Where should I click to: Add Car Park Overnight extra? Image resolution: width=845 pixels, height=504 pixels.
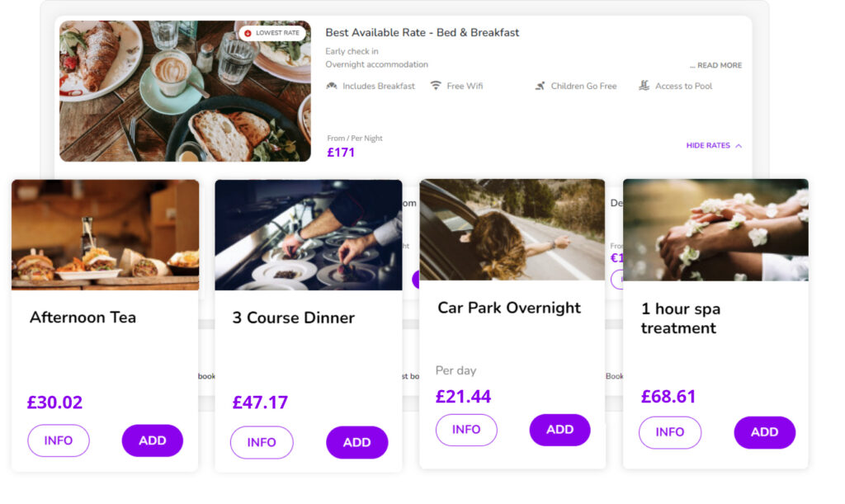(559, 430)
